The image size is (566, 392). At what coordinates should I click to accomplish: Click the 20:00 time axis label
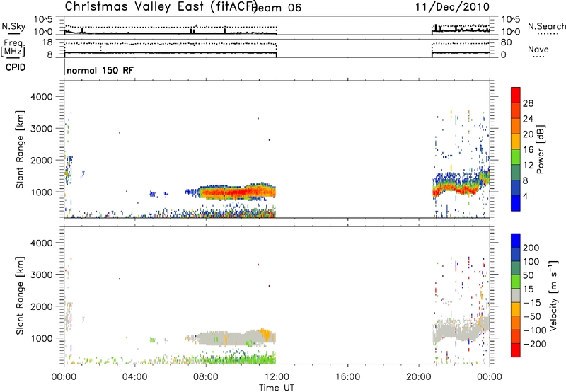click(x=418, y=377)
